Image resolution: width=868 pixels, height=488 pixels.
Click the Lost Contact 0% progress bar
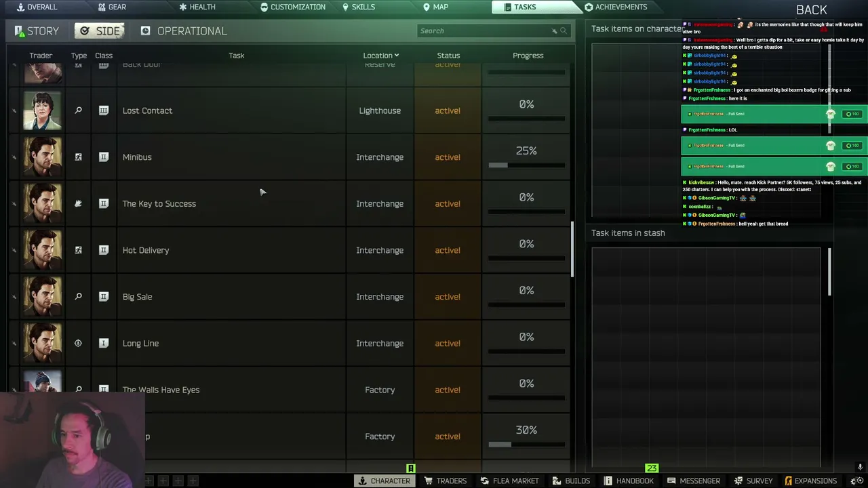(526, 118)
